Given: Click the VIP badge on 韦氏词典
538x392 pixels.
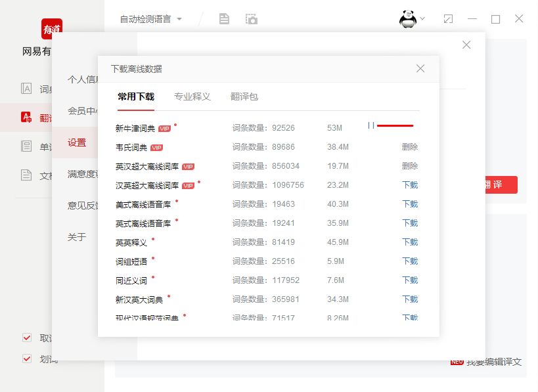Looking at the screenshot, I should click(x=158, y=147).
